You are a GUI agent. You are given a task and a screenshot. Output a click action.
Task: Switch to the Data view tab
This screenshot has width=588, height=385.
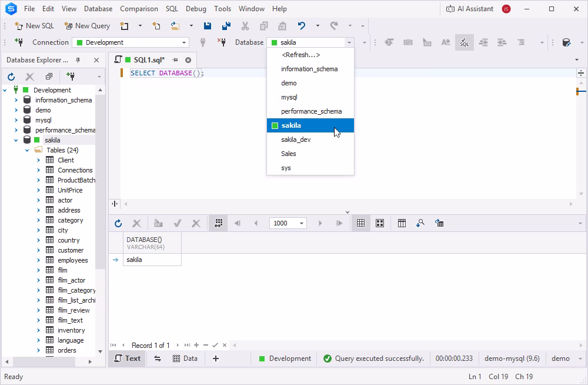185,359
